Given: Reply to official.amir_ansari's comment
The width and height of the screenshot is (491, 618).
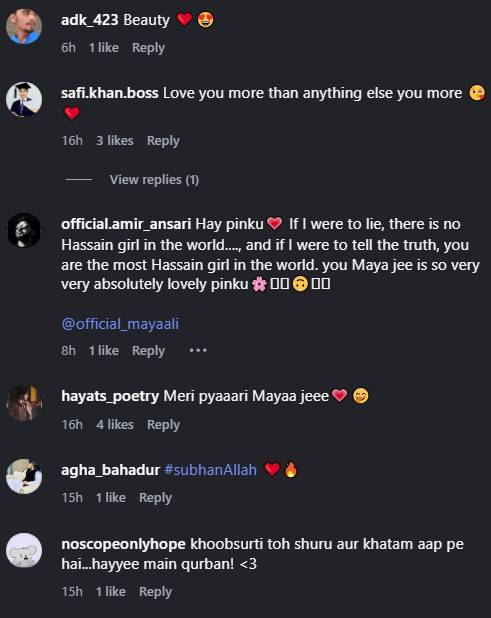Looking at the screenshot, I should coord(149,350).
